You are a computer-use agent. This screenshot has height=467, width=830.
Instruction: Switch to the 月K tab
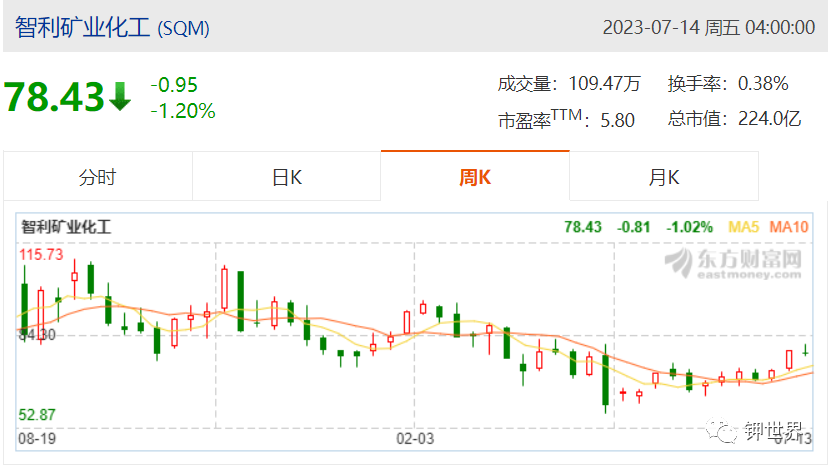pyautogui.click(x=664, y=176)
